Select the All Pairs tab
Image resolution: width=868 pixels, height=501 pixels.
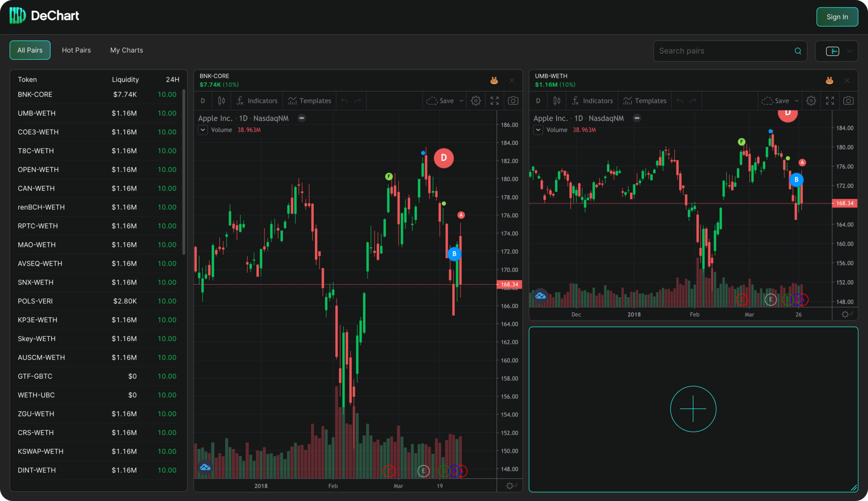30,50
